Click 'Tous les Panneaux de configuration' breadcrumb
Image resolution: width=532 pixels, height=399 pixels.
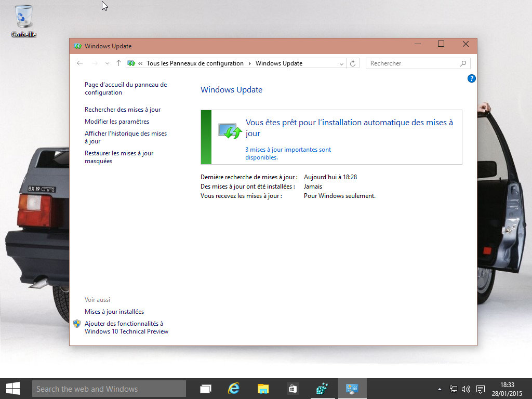[195, 63]
